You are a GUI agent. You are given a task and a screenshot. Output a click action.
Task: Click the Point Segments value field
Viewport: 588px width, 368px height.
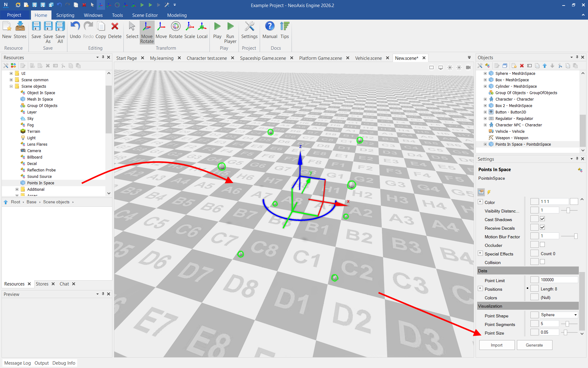(x=549, y=324)
